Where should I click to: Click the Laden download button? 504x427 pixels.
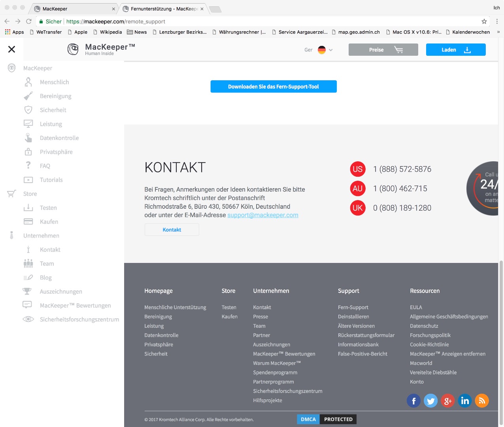[456, 50]
